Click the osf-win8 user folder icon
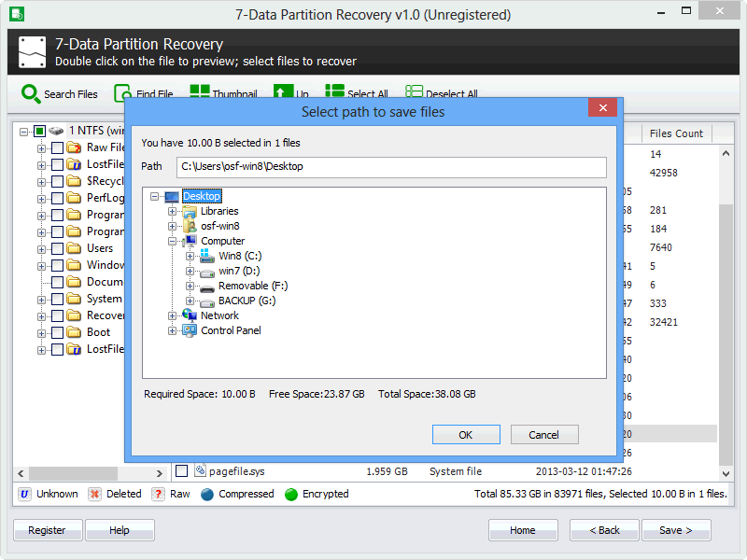 [x=190, y=226]
